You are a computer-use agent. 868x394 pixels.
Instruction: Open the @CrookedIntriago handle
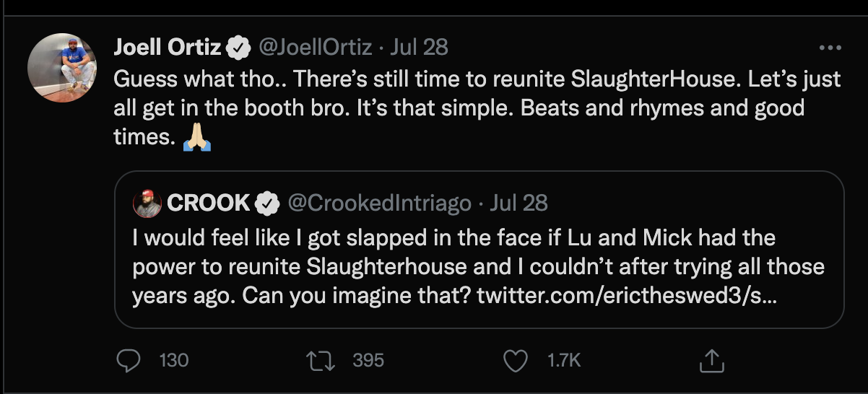click(380, 203)
